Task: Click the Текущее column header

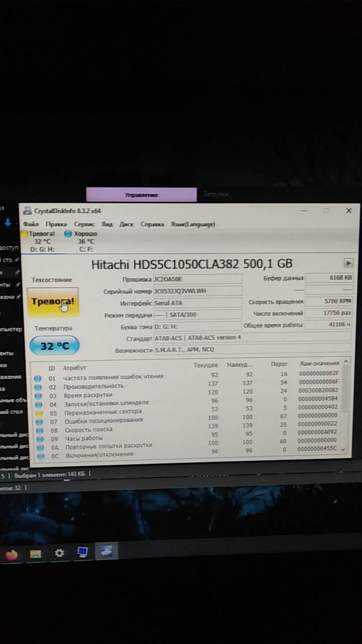Action: tap(206, 365)
